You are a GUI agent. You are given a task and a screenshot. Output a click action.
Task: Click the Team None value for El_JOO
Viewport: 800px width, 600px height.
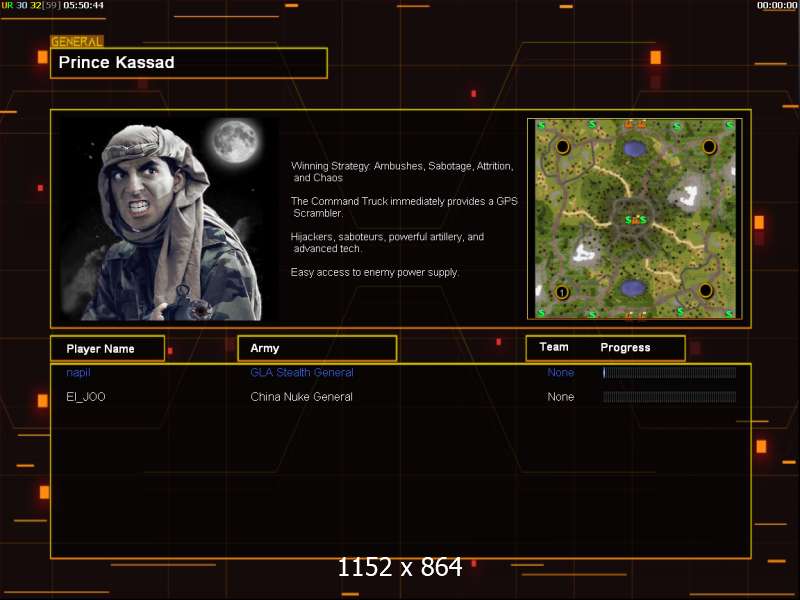tap(561, 396)
